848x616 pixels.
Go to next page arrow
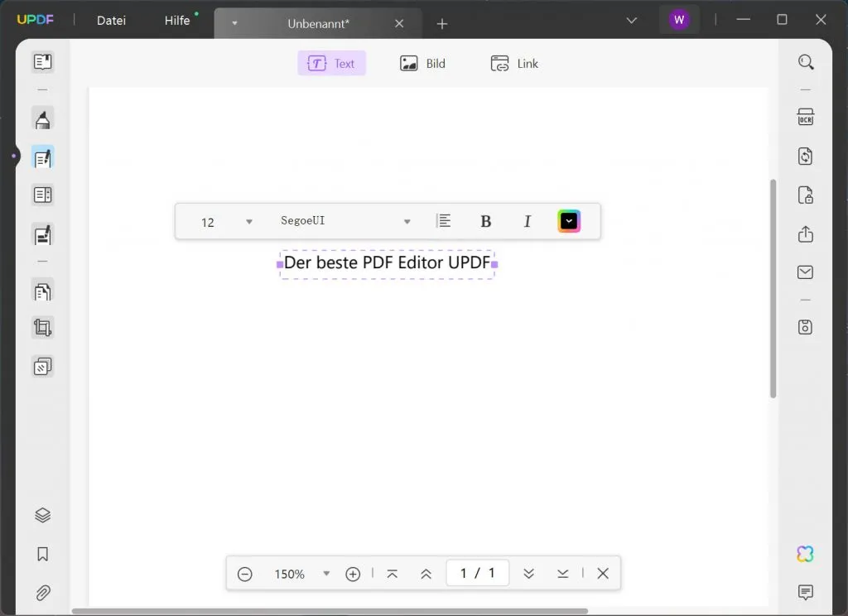point(529,574)
